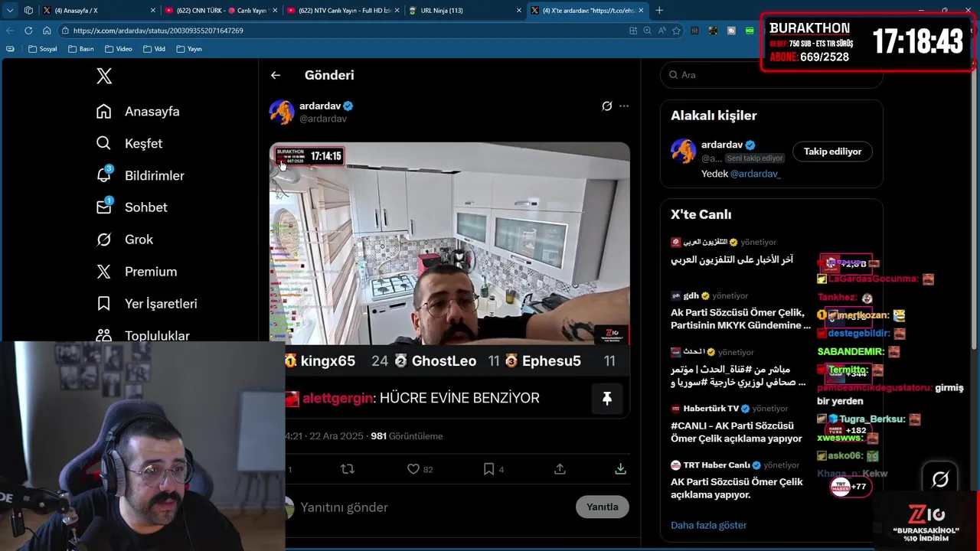Open Grok from the sidebar
980x551 pixels.
click(125, 240)
